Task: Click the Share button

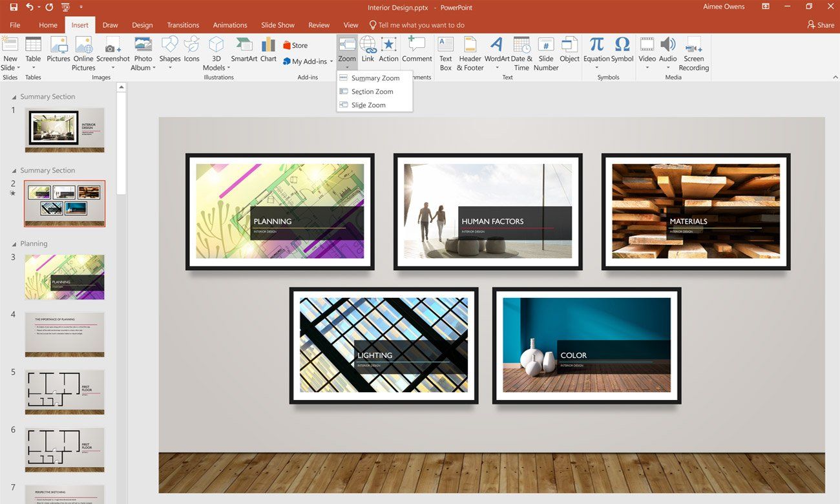Action: [x=821, y=25]
